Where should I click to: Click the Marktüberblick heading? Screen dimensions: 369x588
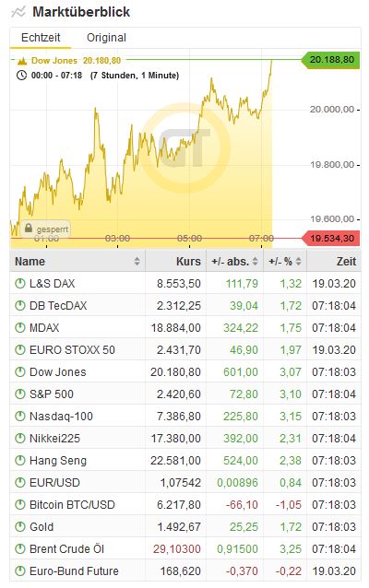[81, 12]
